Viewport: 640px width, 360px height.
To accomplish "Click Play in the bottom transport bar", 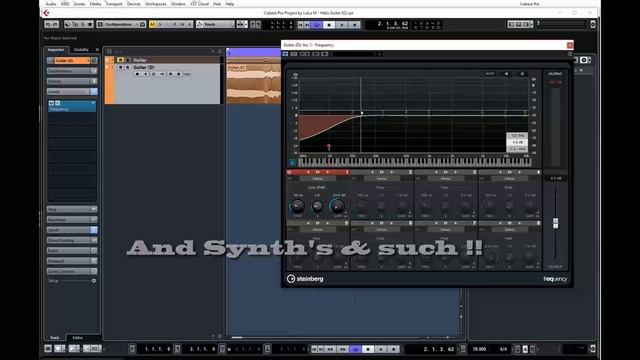I will [x=381, y=349].
